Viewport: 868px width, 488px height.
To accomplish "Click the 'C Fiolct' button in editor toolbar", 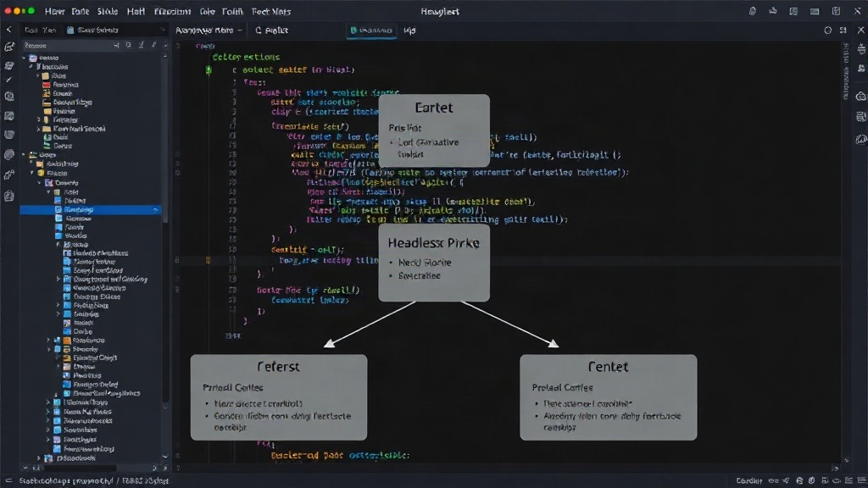I will 271,30.
